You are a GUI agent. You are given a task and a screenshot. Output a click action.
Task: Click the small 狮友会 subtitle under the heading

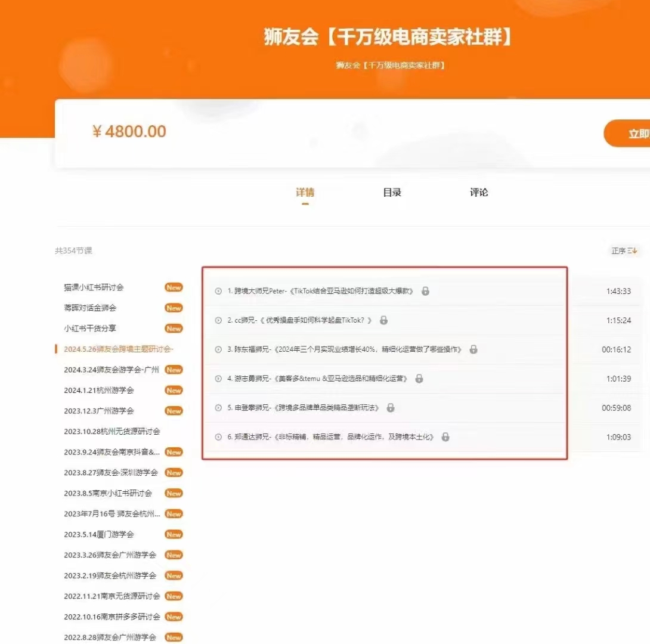tap(391, 65)
